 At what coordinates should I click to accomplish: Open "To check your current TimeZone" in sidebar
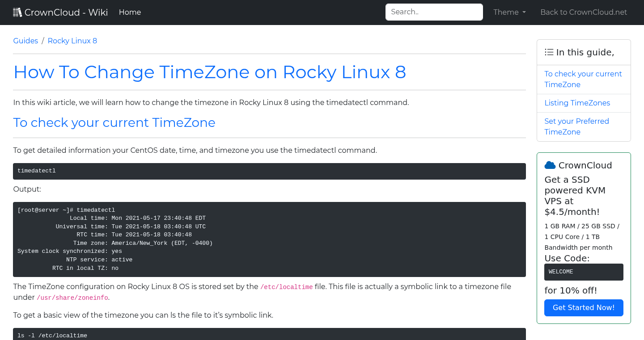[583, 79]
